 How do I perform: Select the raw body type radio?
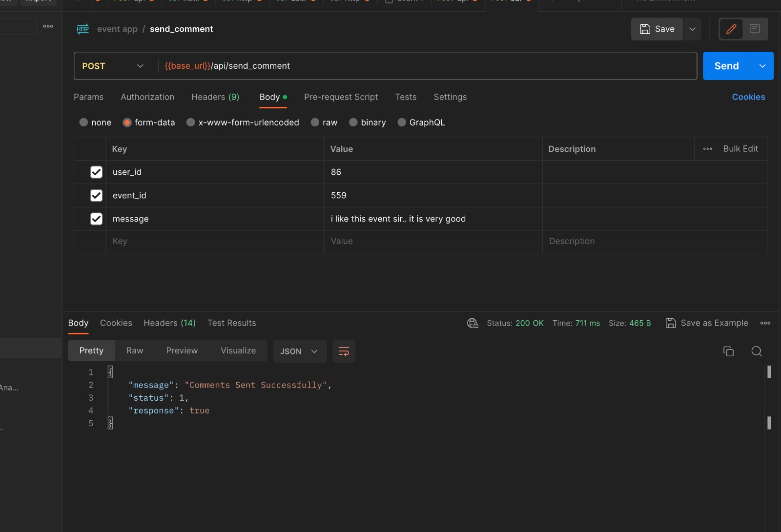coord(315,123)
